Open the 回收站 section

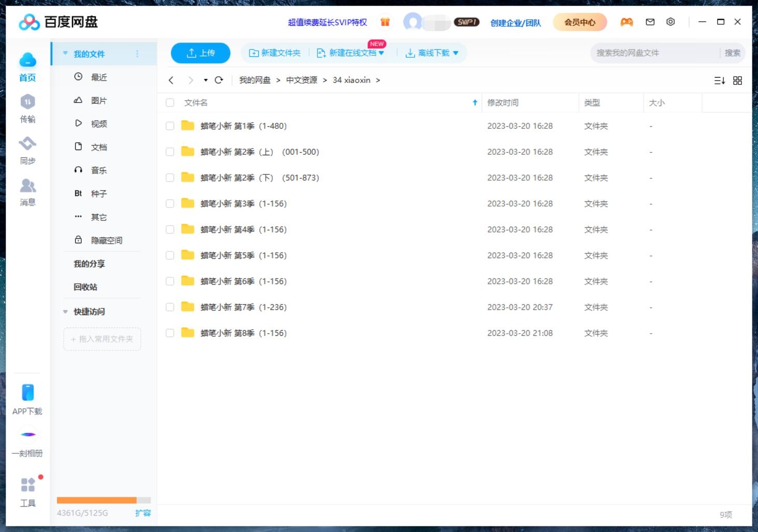click(85, 287)
